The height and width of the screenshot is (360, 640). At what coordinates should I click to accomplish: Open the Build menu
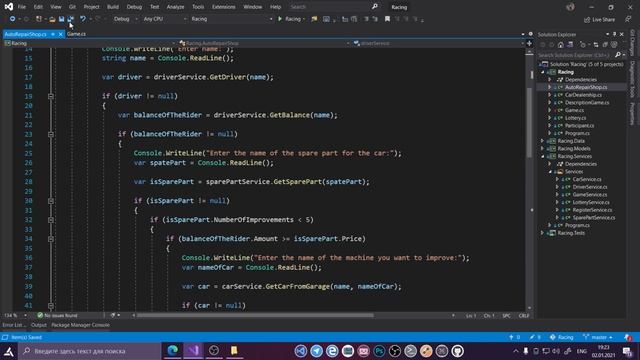click(x=113, y=7)
